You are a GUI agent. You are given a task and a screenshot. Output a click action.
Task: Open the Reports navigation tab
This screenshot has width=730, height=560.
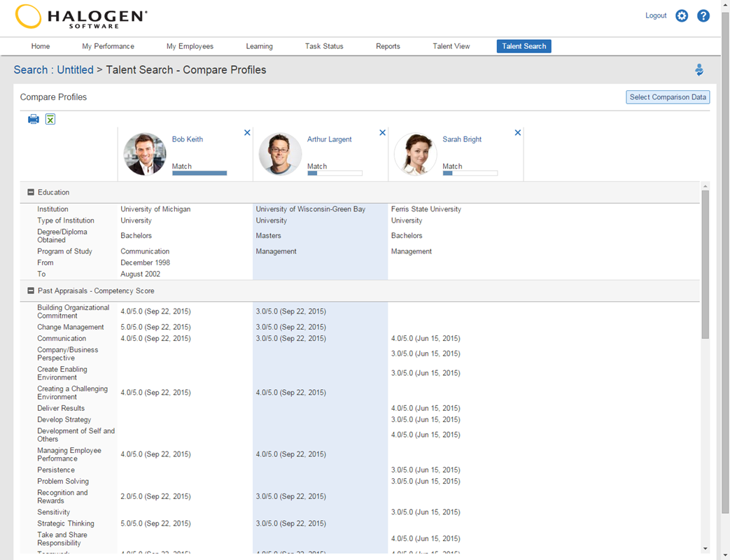(388, 45)
